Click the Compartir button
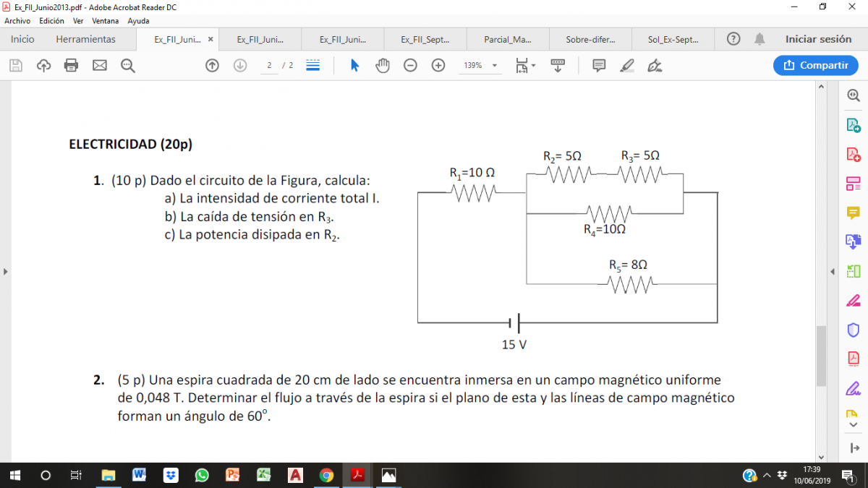The width and height of the screenshot is (868, 488). point(816,65)
